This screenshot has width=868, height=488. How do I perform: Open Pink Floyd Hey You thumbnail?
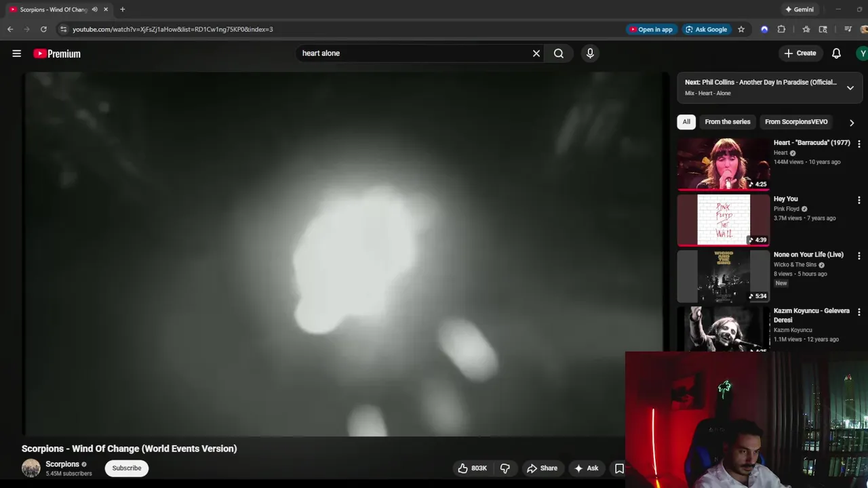click(x=724, y=220)
